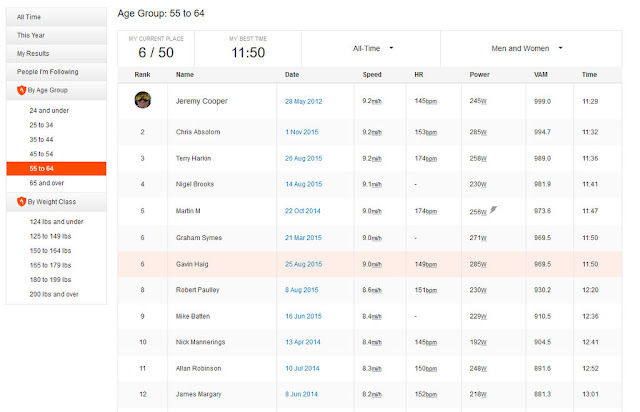The width and height of the screenshot is (640, 412).
Task: Open the 22 Oct 2014 activity date
Action: pyautogui.click(x=302, y=211)
